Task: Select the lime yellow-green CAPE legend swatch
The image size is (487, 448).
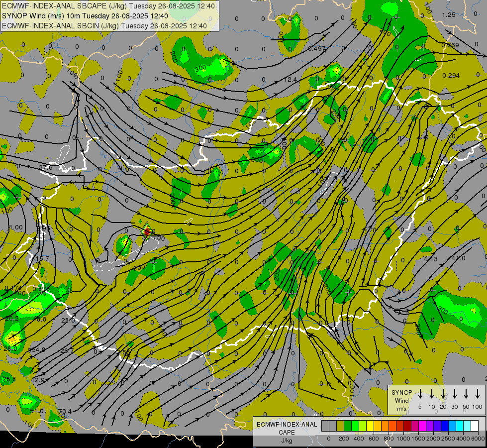Action: 363,426
